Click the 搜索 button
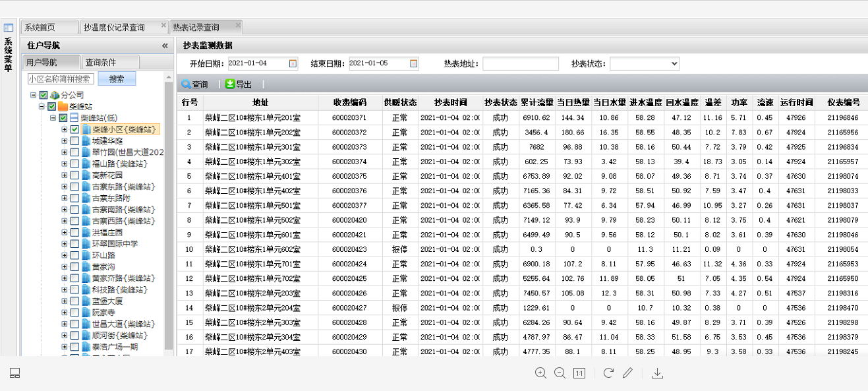 117,78
